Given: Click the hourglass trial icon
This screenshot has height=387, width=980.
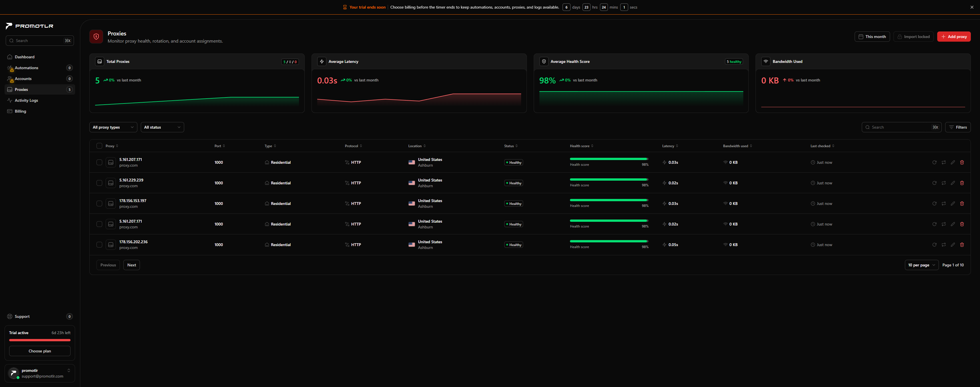Looking at the screenshot, I should (x=345, y=7).
